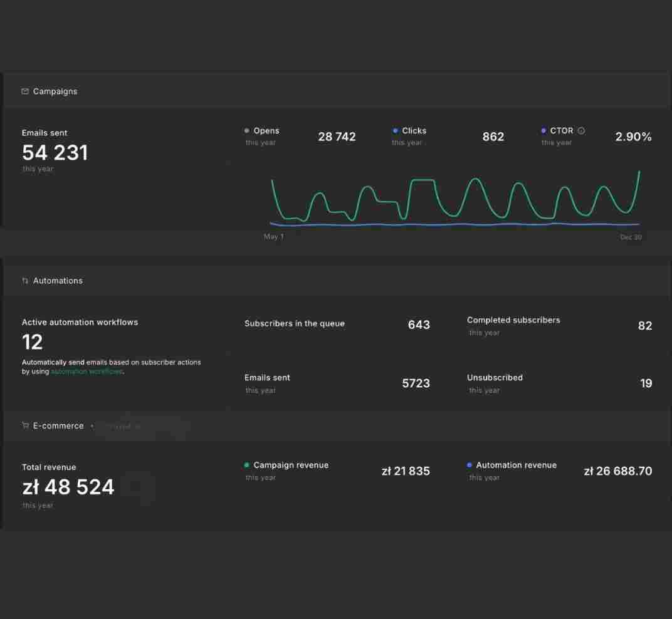This screenshot has height=619, width=672.
Task: Click the Campaigns envelope icon
Action: click(x=25, y=91)
